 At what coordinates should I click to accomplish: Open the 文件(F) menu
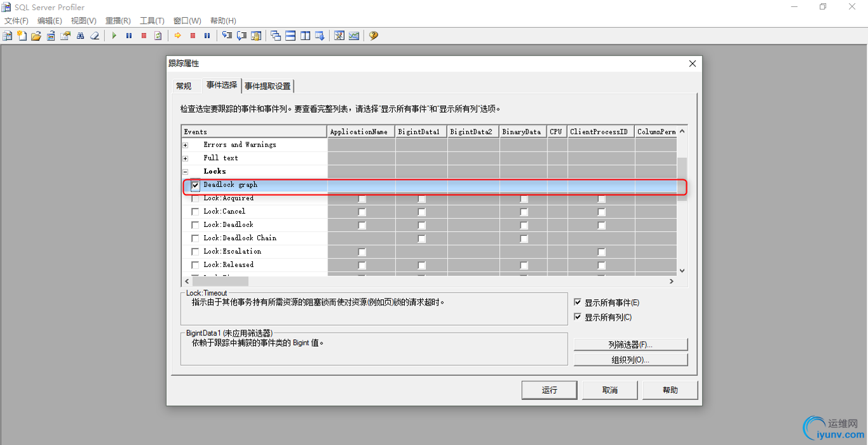click(x=16, y=21)
